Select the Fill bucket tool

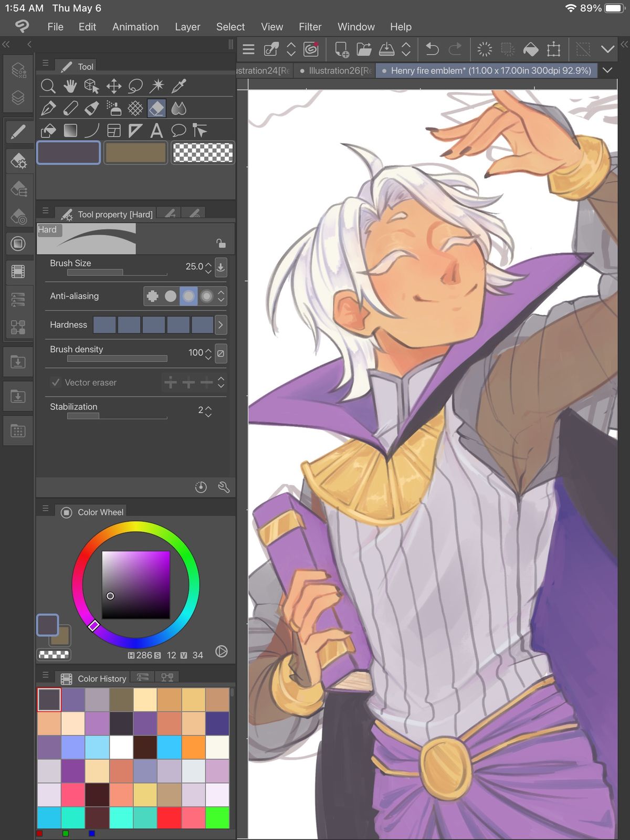48,130
